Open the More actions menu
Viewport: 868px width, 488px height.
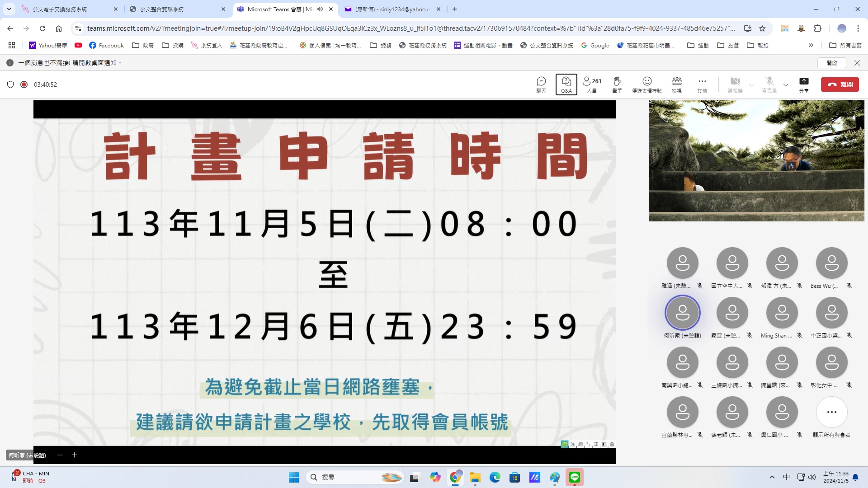[702, 84]
